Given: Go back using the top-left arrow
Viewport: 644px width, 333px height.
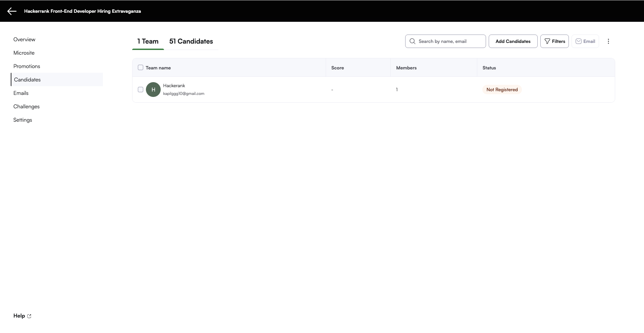Looking at the screenshot, I should (x=12, y=11).
